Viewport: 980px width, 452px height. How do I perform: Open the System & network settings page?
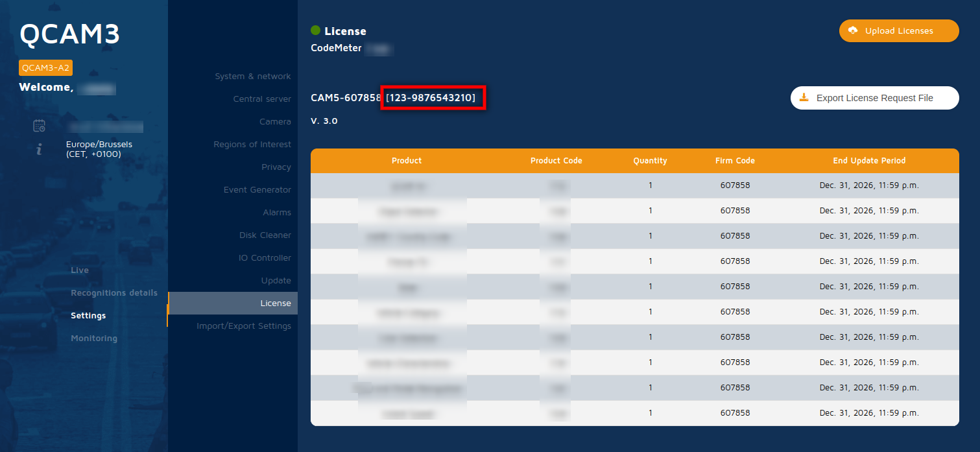click(x=252, y=76)
